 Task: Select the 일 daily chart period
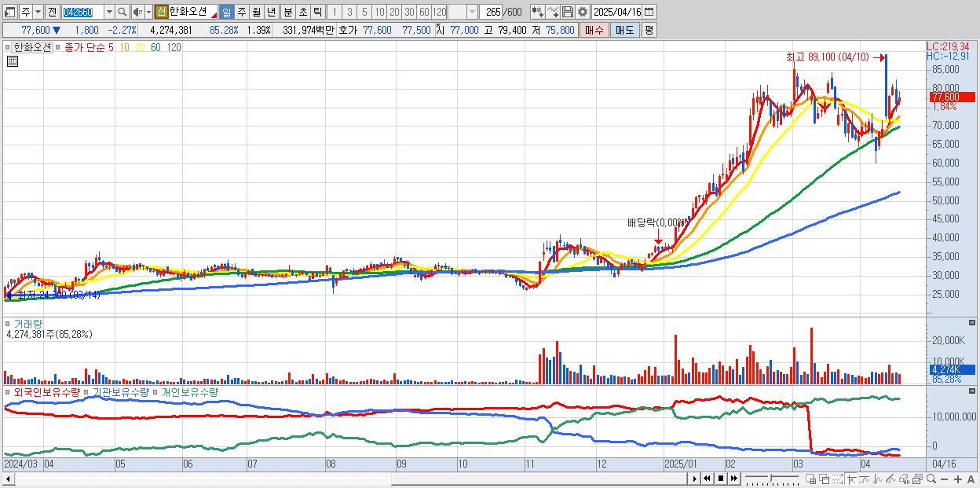click(x=226, y=12)
